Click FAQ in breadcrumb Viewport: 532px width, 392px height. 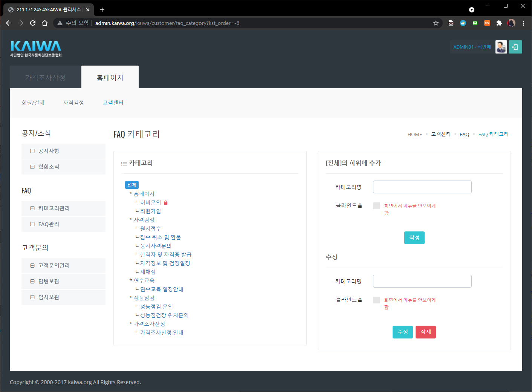(x=465, y=134)
